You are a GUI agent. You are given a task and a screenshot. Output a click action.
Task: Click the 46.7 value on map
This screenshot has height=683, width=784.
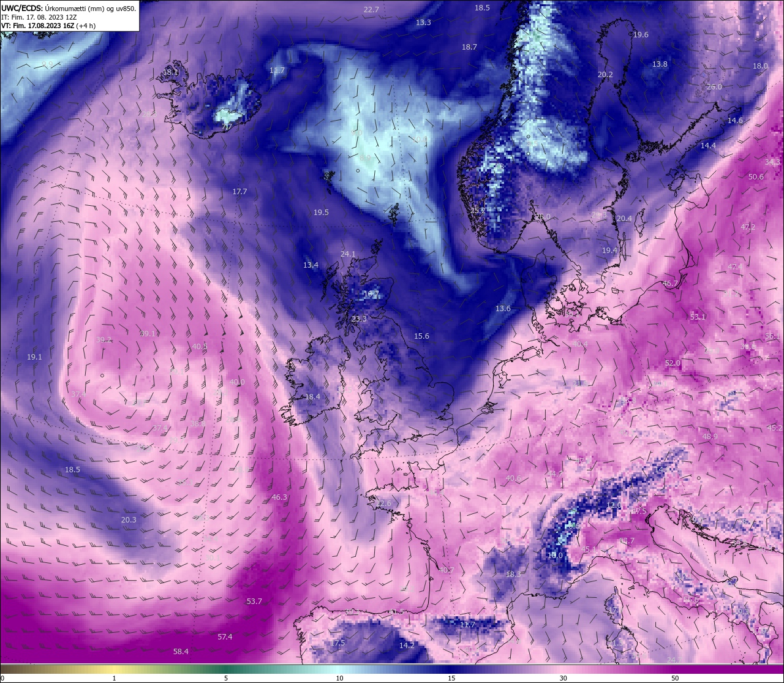(671, 284)
